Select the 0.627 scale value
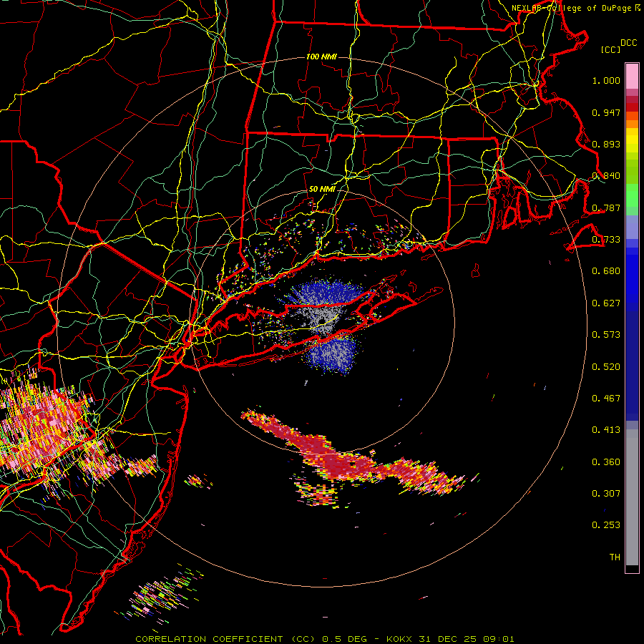The height and width of the screenshot is (644, 644). pos(606,303)
